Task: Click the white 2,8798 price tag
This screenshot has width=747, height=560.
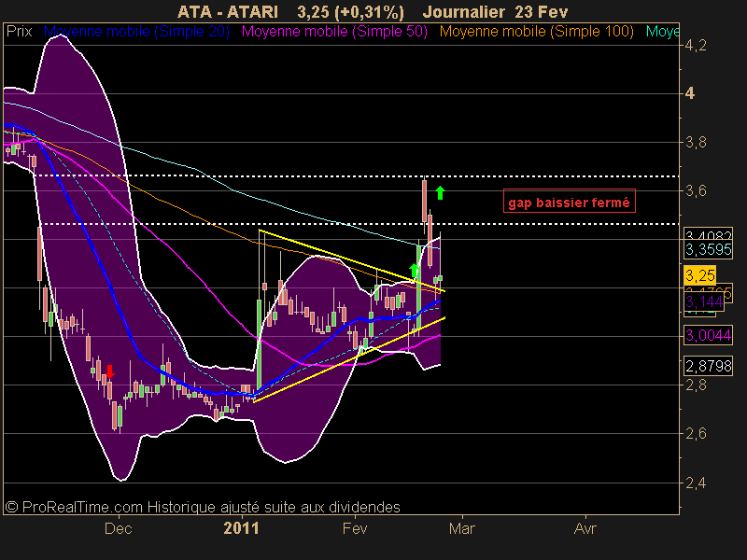Action: (708, 366)
